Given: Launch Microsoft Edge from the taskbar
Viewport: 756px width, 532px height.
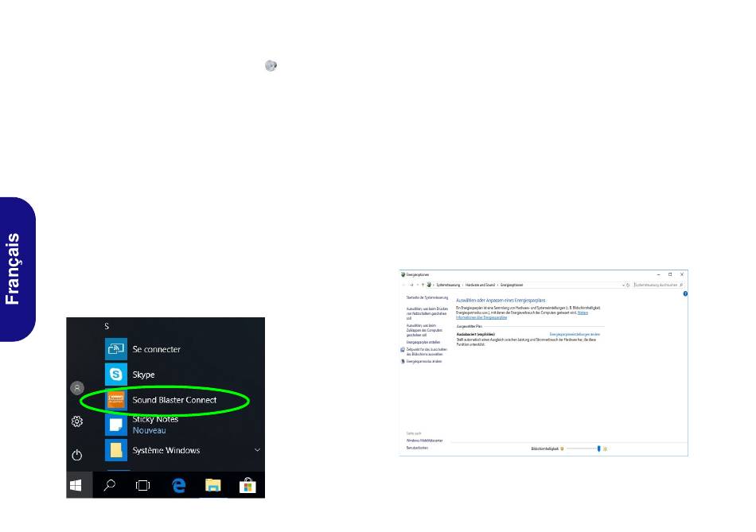Looking at the screenshot, I should click(178, 485).
